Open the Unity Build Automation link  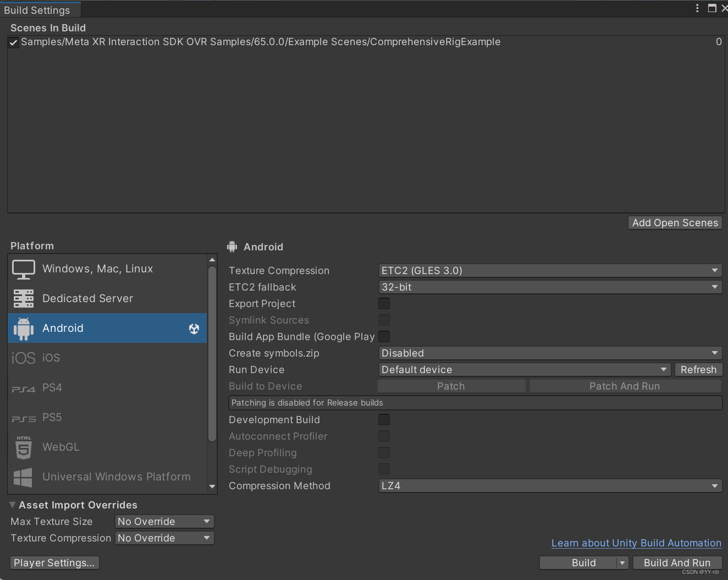[636, 543]
